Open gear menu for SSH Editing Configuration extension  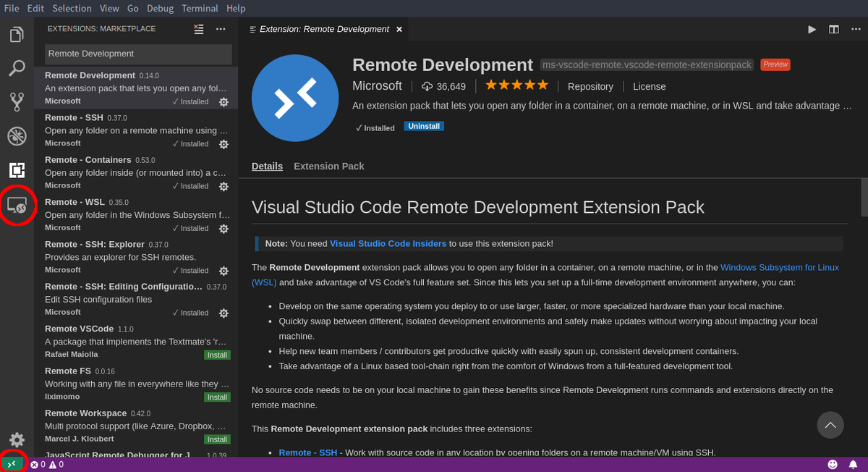[224, 313]
